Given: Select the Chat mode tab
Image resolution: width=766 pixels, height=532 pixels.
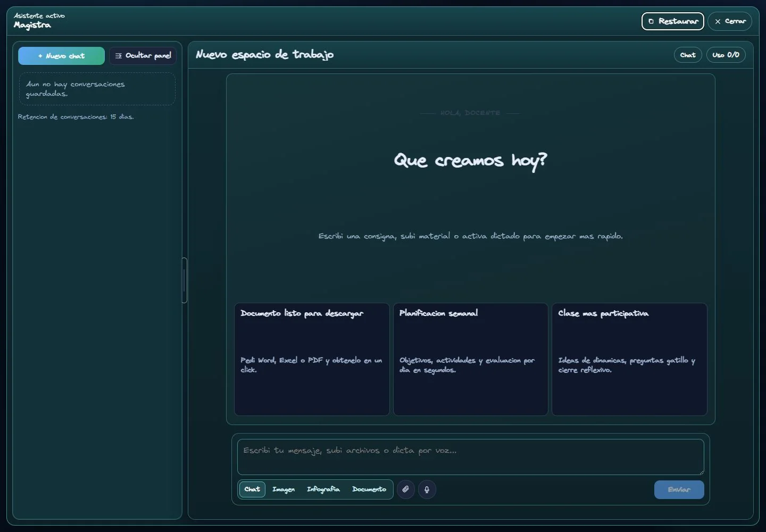Looking at the screenshot, I should 252,489.
